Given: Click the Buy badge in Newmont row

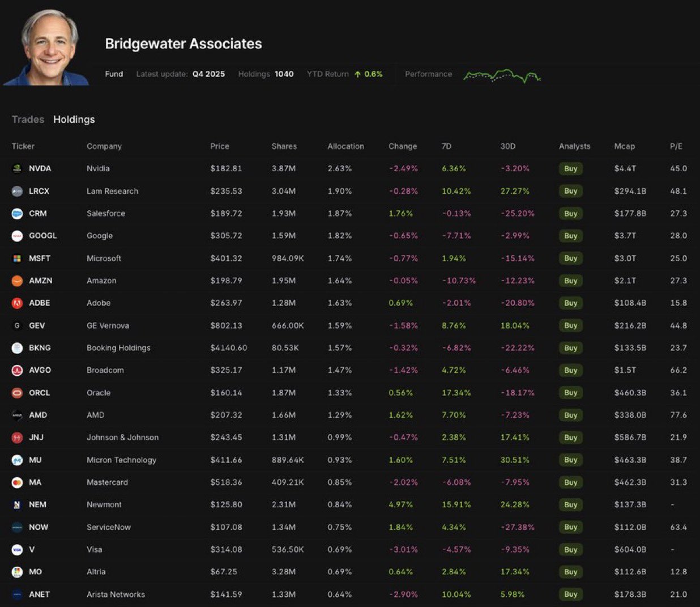Looking at the screenshot, I should point(571,504).
